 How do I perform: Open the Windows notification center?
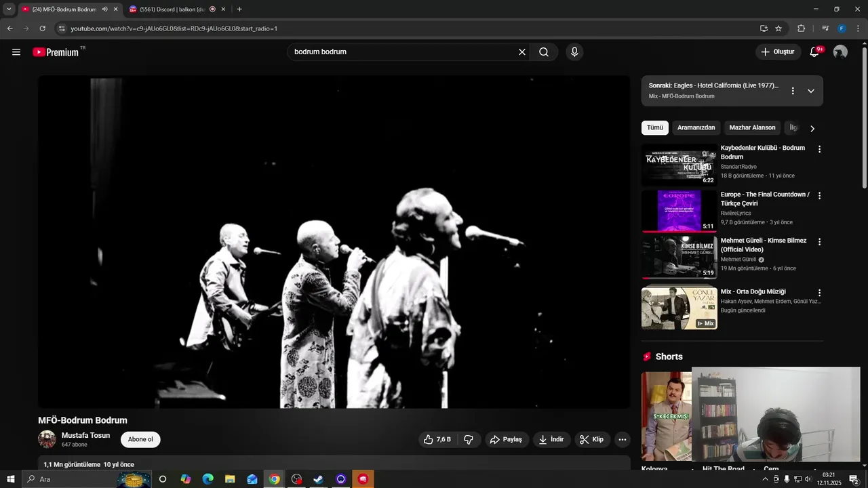[854, 479]
